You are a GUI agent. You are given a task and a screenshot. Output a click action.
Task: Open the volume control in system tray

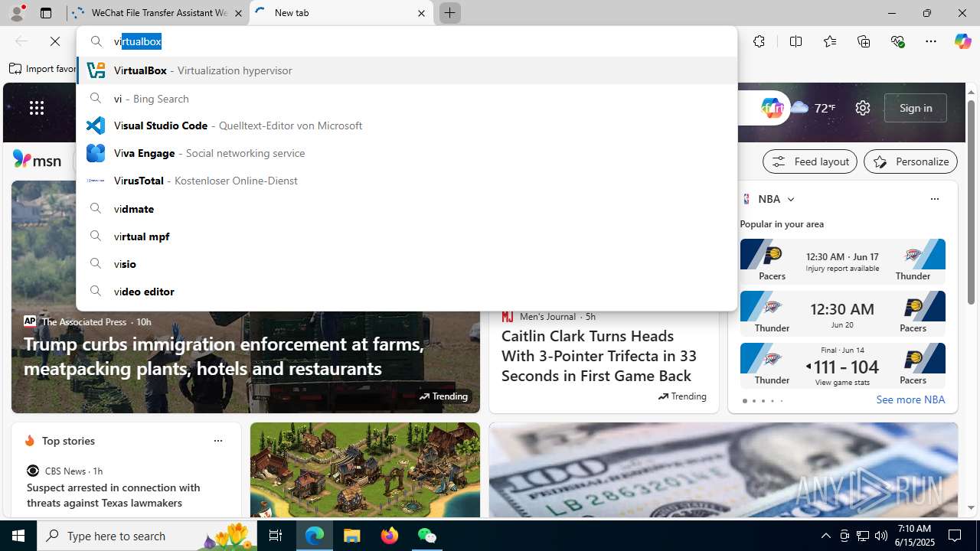pos(880,536)
